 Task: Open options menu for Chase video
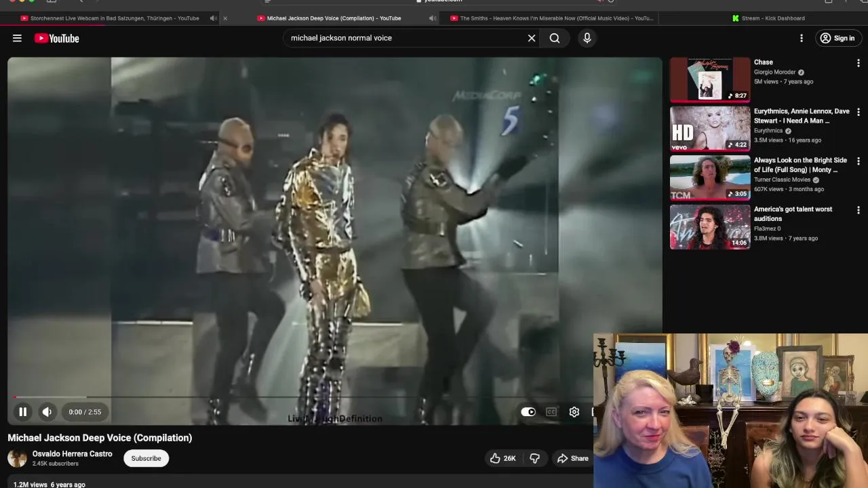click(x=859, y=63)
